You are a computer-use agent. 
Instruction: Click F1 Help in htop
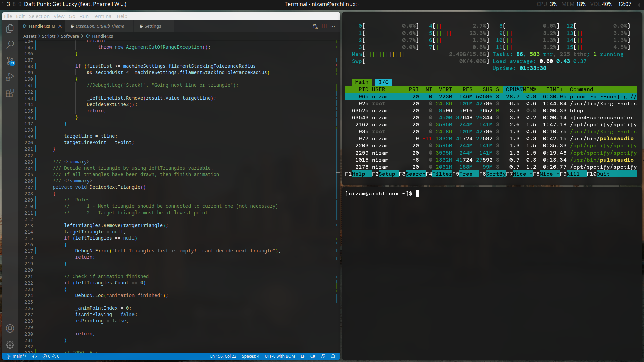coord(358,174)
